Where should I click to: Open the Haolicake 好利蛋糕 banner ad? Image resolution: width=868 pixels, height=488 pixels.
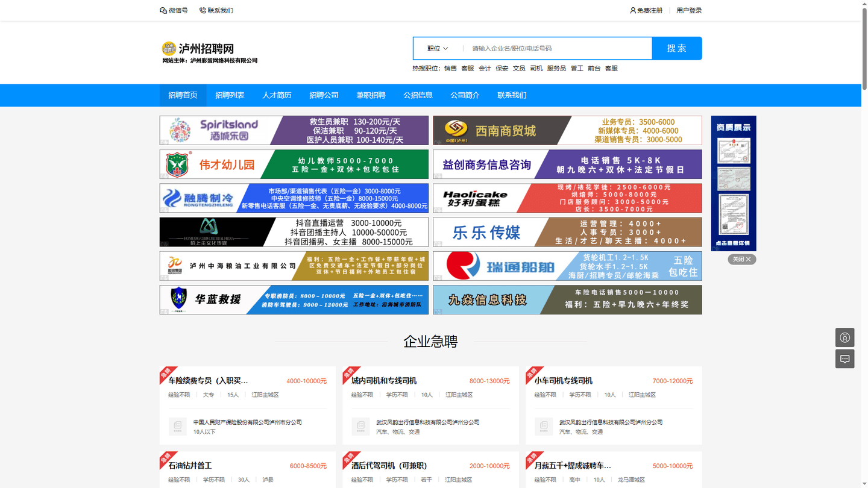pos(567,198)
